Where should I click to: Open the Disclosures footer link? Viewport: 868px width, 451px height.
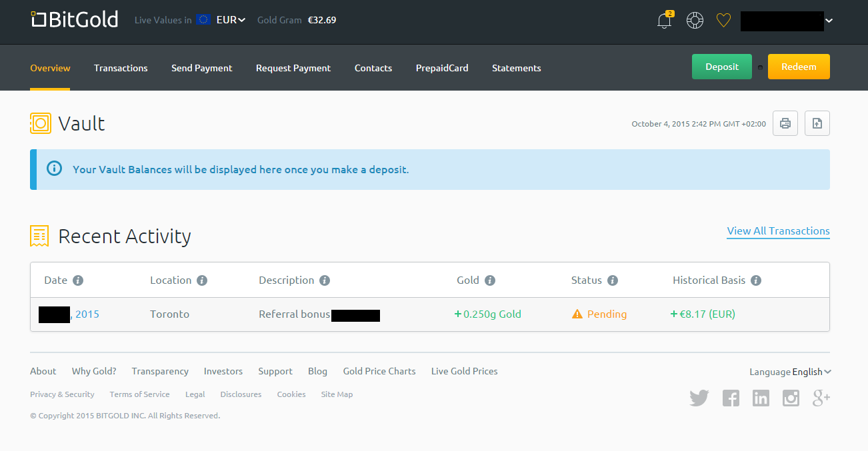(241, 394)
